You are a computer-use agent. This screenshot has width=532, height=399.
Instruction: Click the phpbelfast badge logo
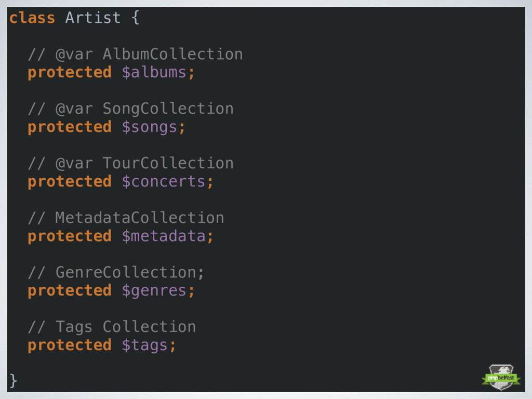(x=501, y=377)
